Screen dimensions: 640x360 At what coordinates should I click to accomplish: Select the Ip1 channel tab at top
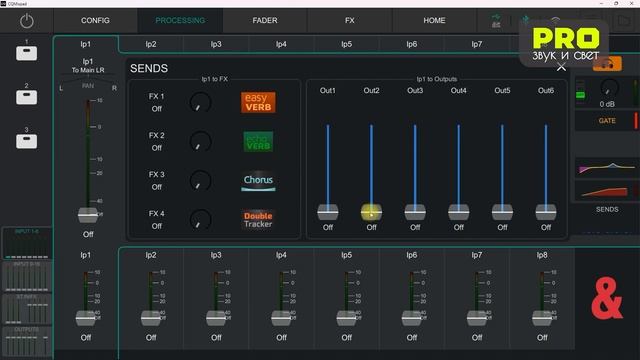(86, 44)
